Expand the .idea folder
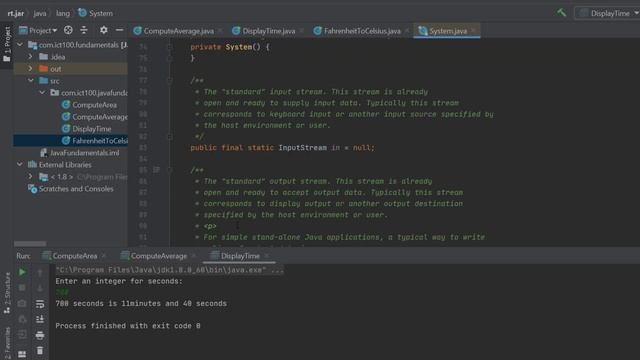The width and height of the screenshot is (640, 360). click(x=31, y=56)
